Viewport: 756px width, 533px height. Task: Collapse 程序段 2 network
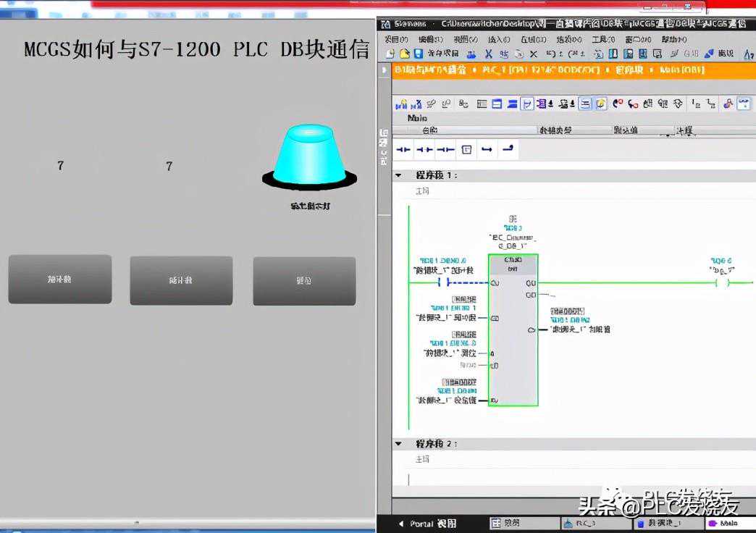398,443
